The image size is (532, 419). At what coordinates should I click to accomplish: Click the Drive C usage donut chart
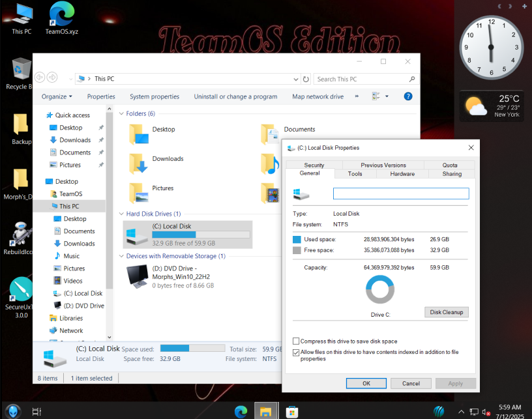380,289
